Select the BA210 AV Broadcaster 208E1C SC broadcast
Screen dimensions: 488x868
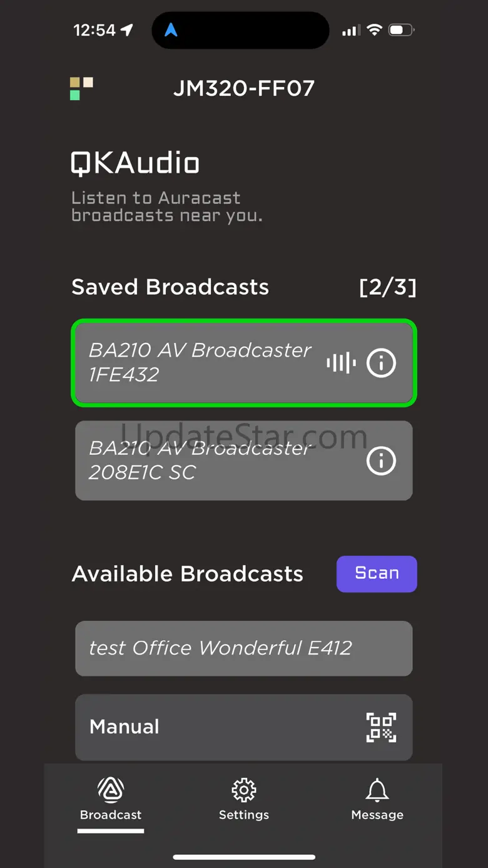200,461
